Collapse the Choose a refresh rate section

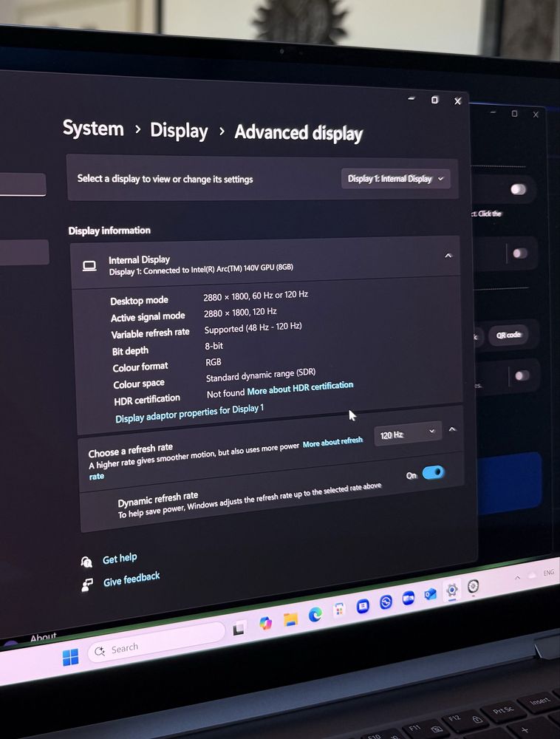pos(452,429)
